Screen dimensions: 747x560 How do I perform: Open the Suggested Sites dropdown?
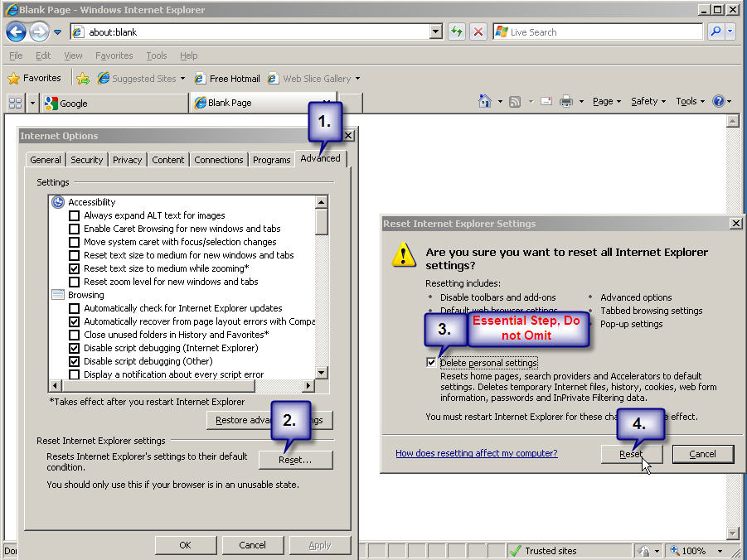tap(182, 79)
